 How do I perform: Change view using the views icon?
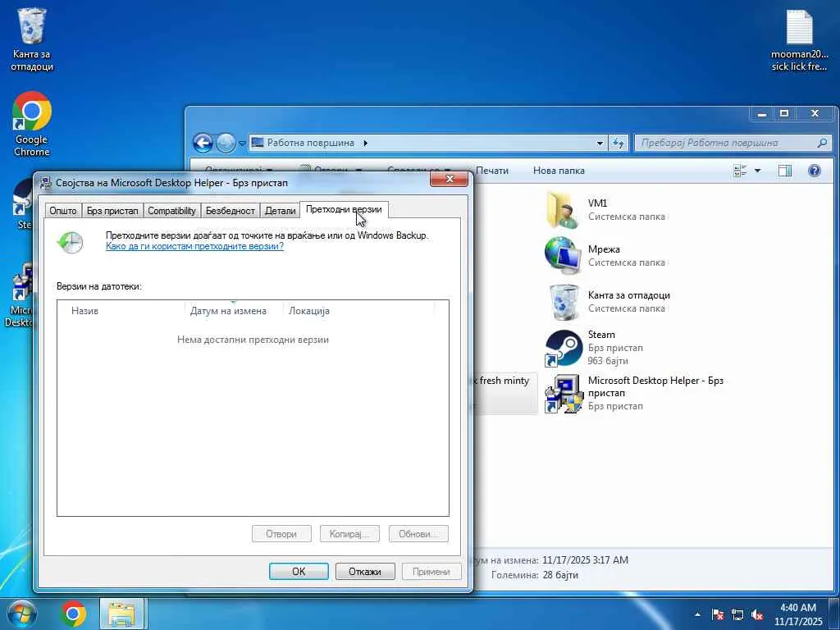(741, 171)
